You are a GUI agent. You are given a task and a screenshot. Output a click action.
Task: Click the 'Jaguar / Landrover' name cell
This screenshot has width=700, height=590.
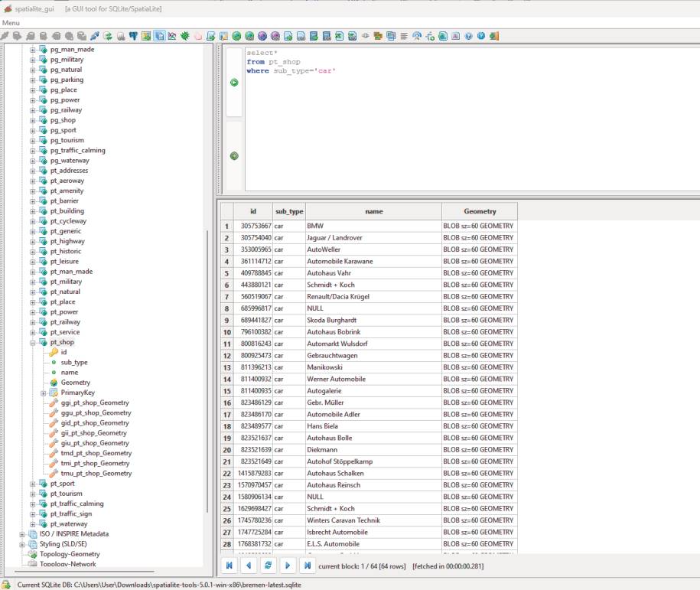(374, 238)
